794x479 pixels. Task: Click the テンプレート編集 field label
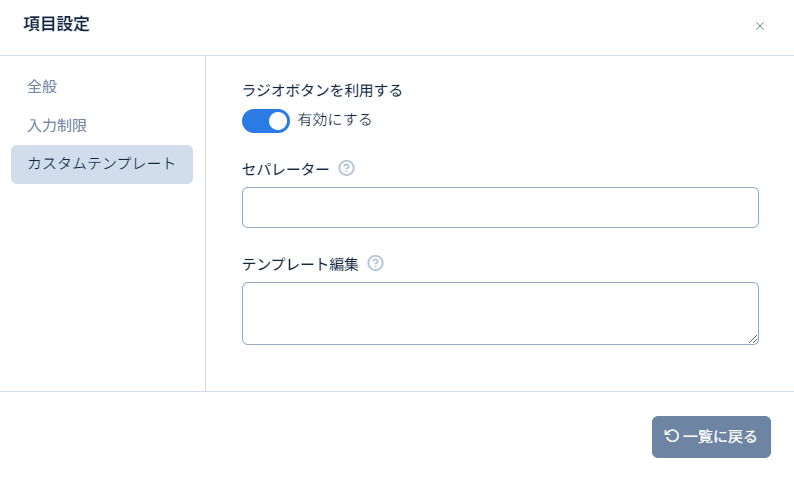coord(300,265)
